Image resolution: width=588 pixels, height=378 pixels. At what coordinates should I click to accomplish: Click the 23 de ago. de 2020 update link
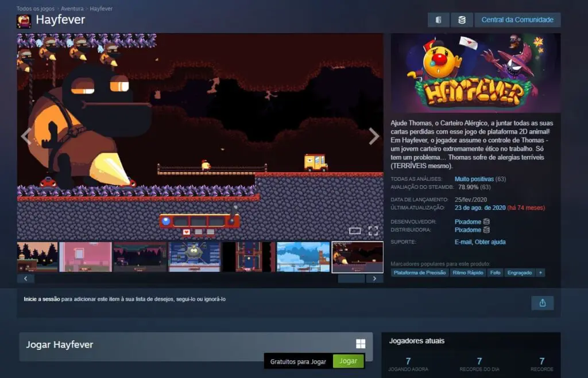[480, 208]
